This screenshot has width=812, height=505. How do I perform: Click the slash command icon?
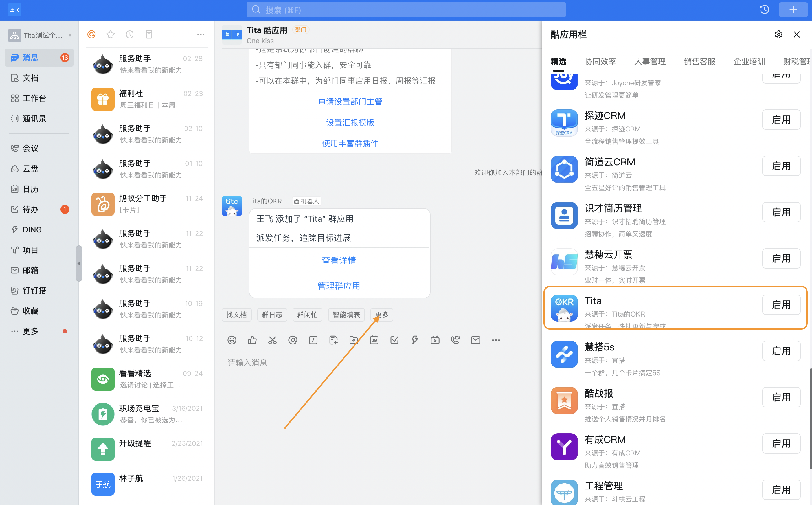pos(313,340)
